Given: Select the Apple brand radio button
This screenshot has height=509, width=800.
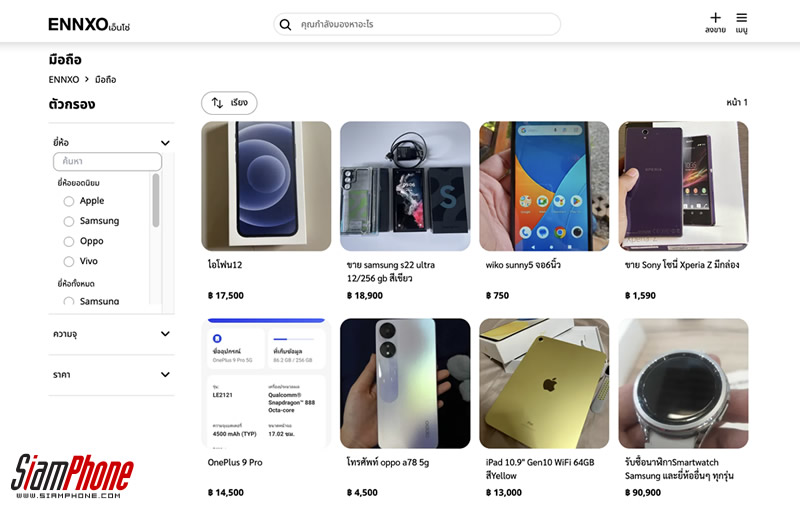Looking at the screenshot, I should pos(69,201).
